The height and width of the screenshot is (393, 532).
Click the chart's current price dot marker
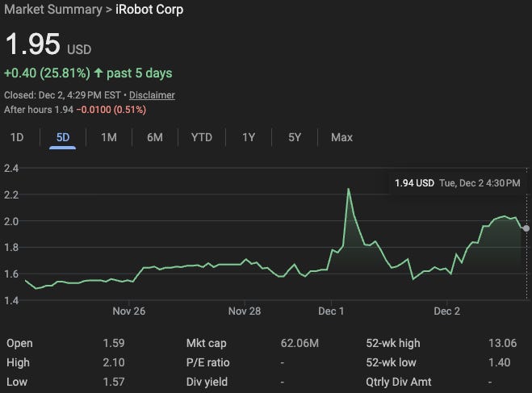click(x=526, y=228)
